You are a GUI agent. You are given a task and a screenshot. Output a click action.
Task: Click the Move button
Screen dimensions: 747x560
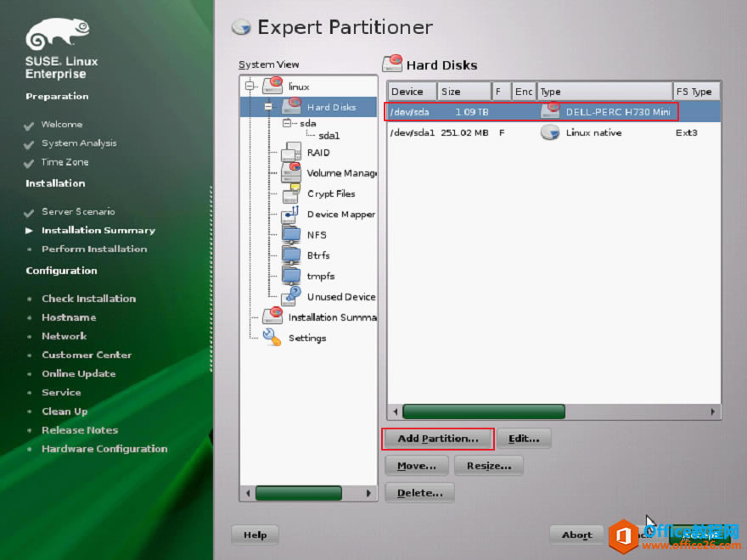[417, 466]
